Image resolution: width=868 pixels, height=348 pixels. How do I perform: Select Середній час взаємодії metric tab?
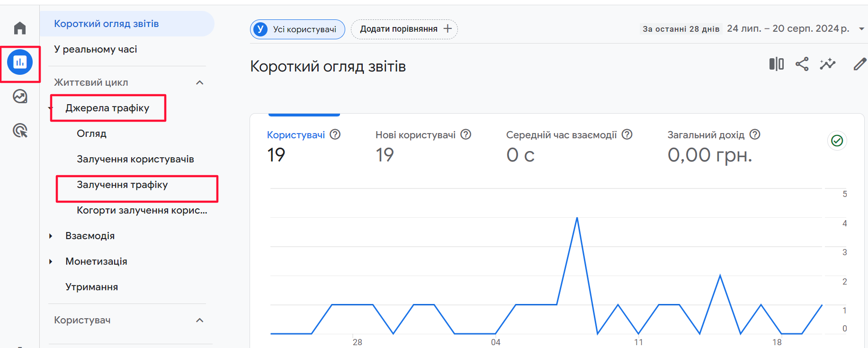(x=569, y=147)
